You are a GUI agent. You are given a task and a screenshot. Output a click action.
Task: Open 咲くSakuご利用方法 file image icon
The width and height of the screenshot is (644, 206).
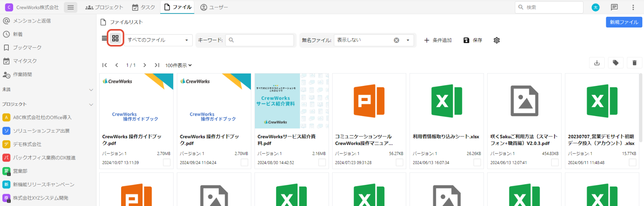click(525, 101)
